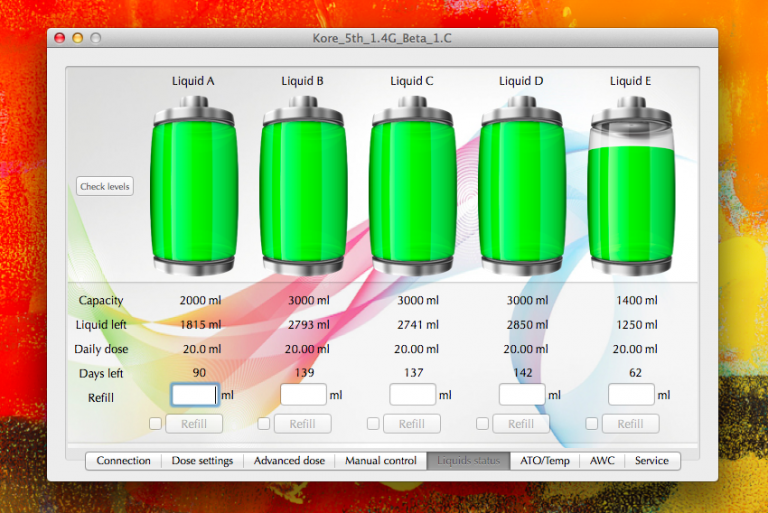Viewport: 768px width, 513px height.
Task: Go to the Manual control tab
Action: [x=380, y=461]
